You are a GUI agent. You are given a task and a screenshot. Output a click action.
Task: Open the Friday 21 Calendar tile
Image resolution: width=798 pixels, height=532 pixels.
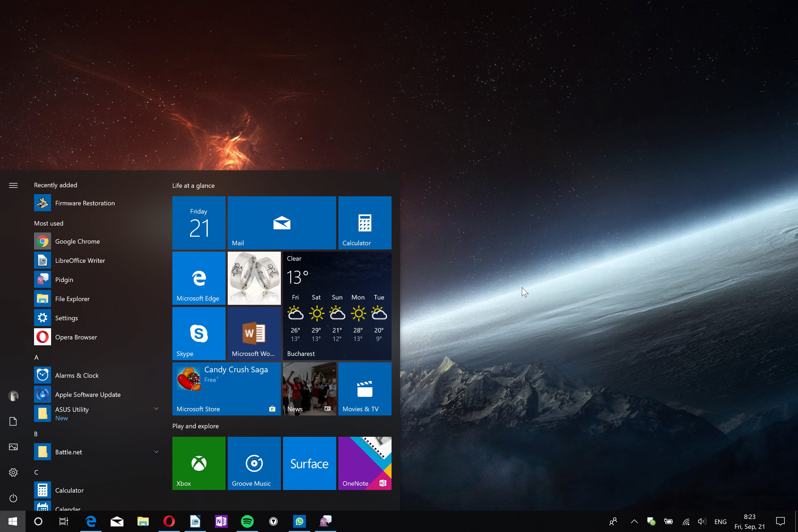point(199,223)
